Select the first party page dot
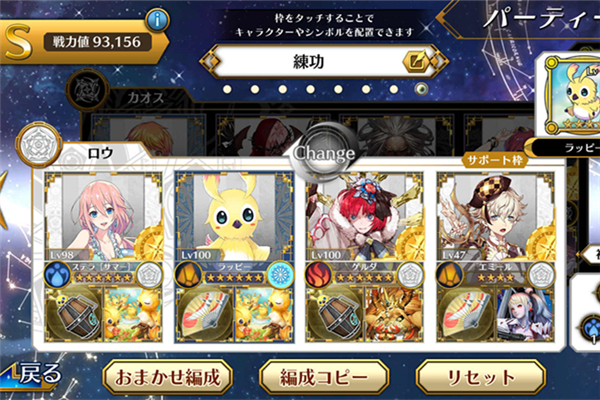 227,89
